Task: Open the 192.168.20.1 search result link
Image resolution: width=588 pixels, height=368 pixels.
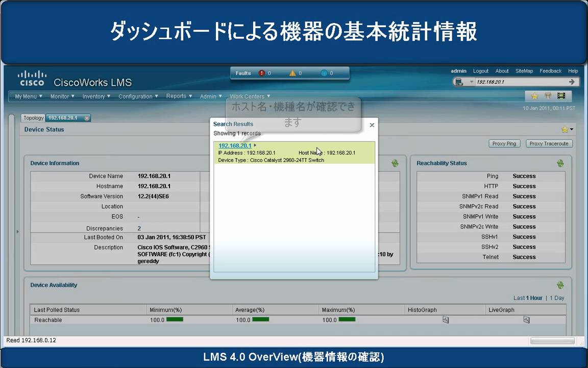Action: (x=235, y=146)
